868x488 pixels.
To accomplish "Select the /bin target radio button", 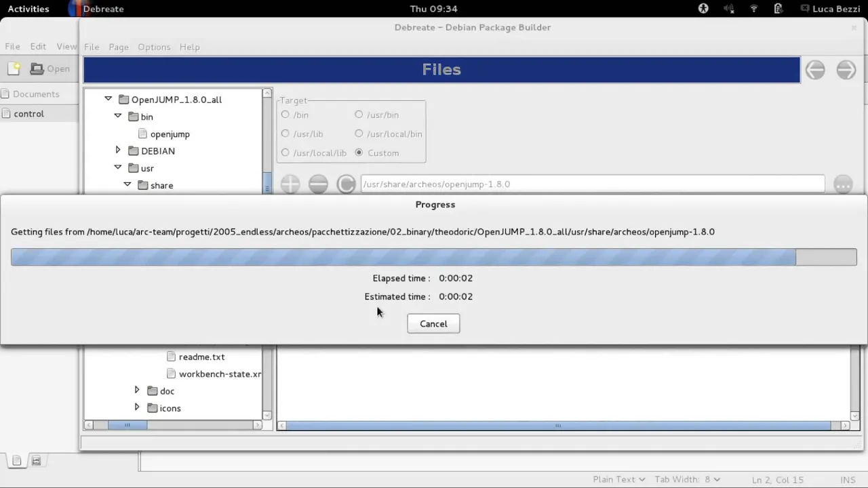I will 285,115.
